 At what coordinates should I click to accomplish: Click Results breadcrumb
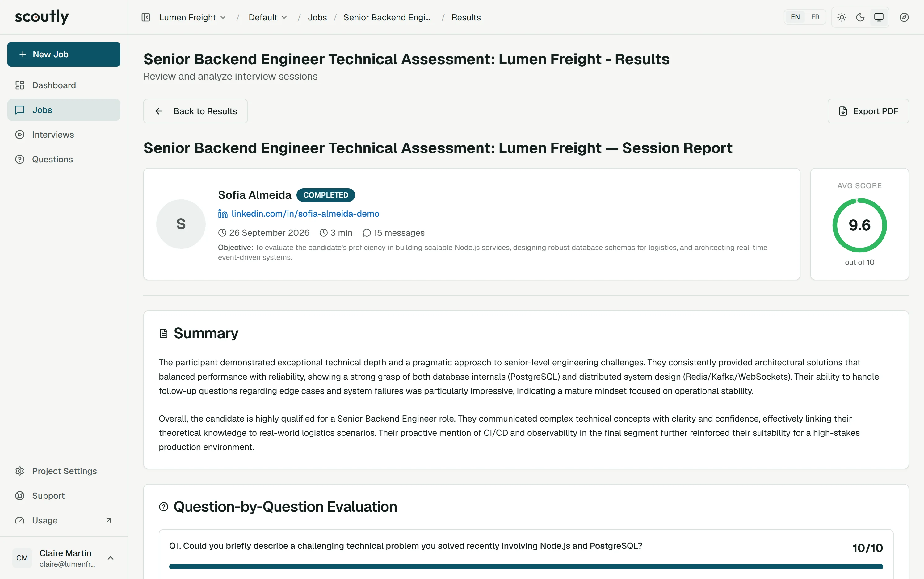pyautogui.click(x=466, y=17)
